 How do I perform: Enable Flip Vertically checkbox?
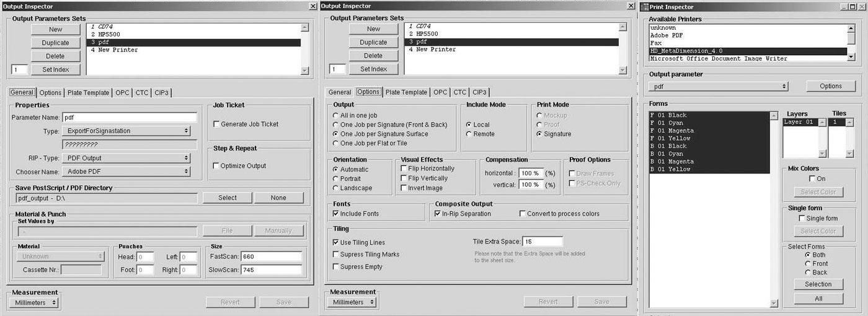[404, 178]
